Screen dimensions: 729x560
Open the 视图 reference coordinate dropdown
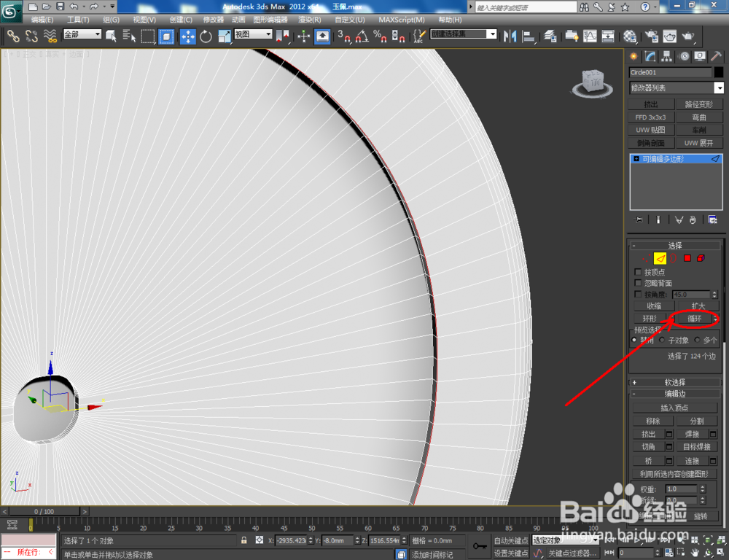coord(253,34)
